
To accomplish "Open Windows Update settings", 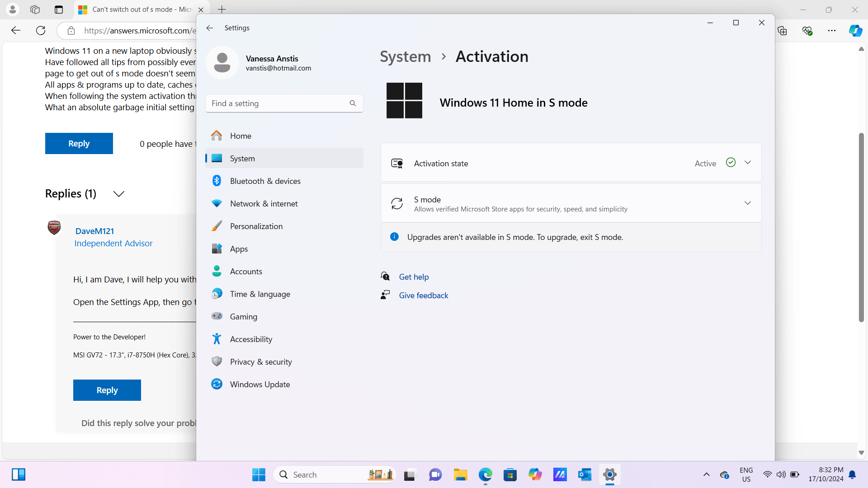I will click(x=284, y=384).
